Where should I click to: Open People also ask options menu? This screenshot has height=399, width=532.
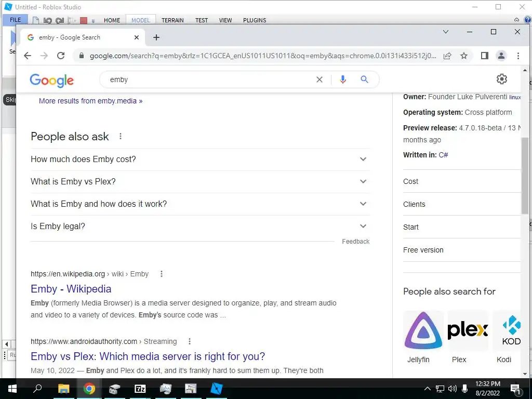pyautogui.click(x=121, y=137)
